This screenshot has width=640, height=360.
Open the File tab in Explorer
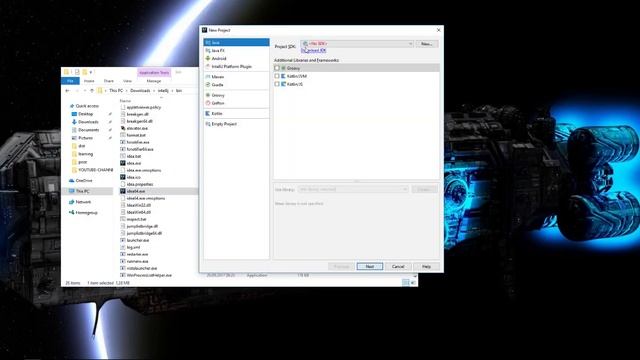(70, 81)
